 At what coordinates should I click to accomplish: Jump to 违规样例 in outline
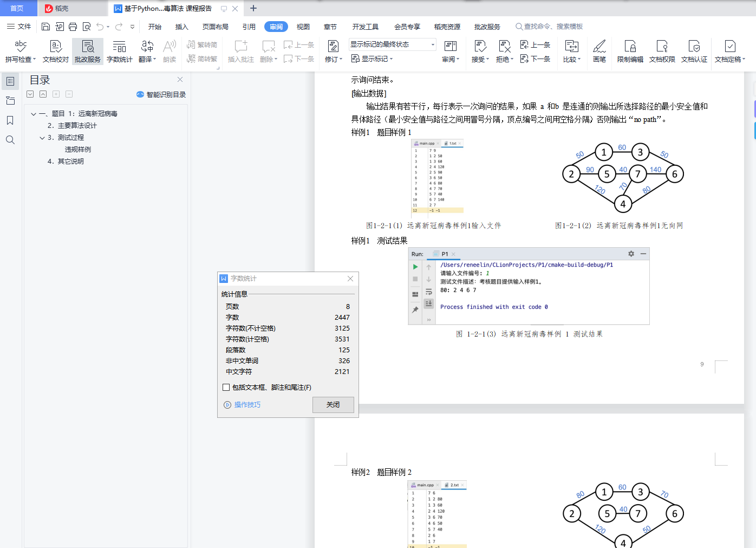click(78, 150)
